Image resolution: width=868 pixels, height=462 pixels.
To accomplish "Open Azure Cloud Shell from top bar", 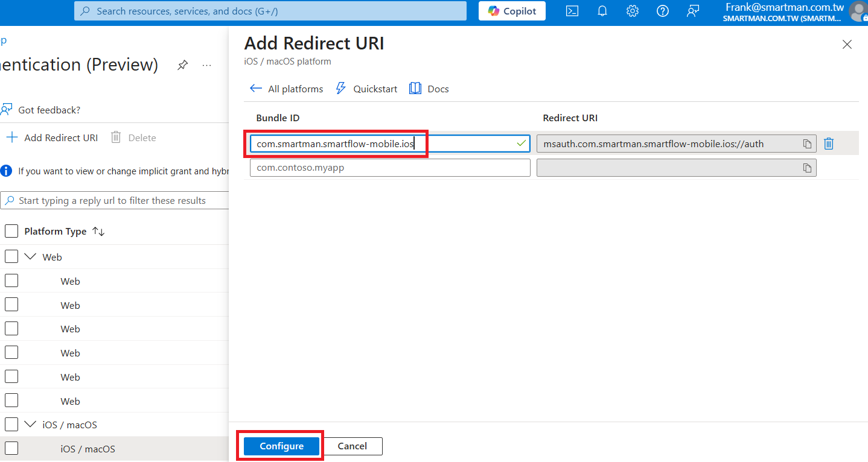I will tap(572, 11).
